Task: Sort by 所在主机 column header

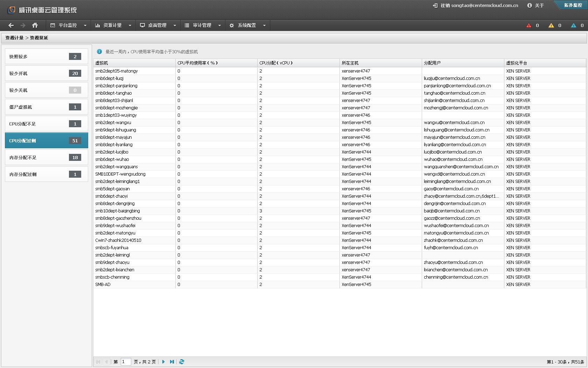Action: (x=381, y=63)
